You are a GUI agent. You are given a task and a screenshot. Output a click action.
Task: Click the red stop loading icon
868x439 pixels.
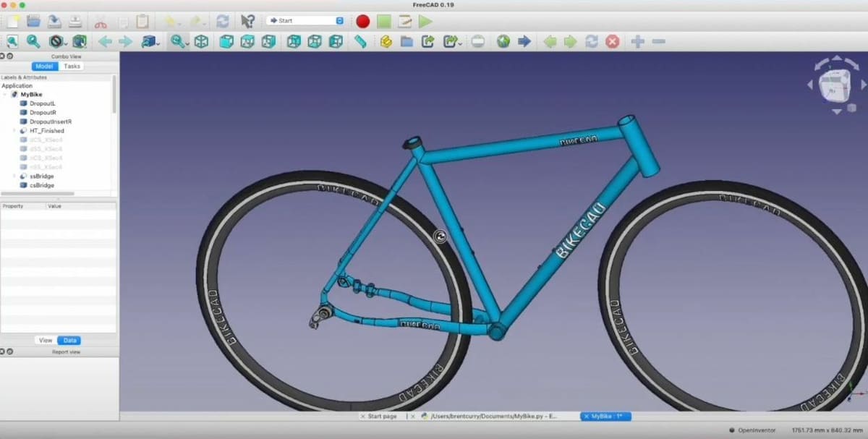click(x=613, y=41)
